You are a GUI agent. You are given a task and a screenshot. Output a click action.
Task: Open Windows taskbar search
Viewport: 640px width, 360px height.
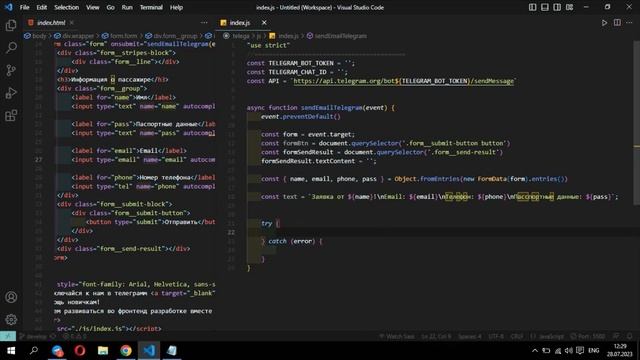(34, 351)
